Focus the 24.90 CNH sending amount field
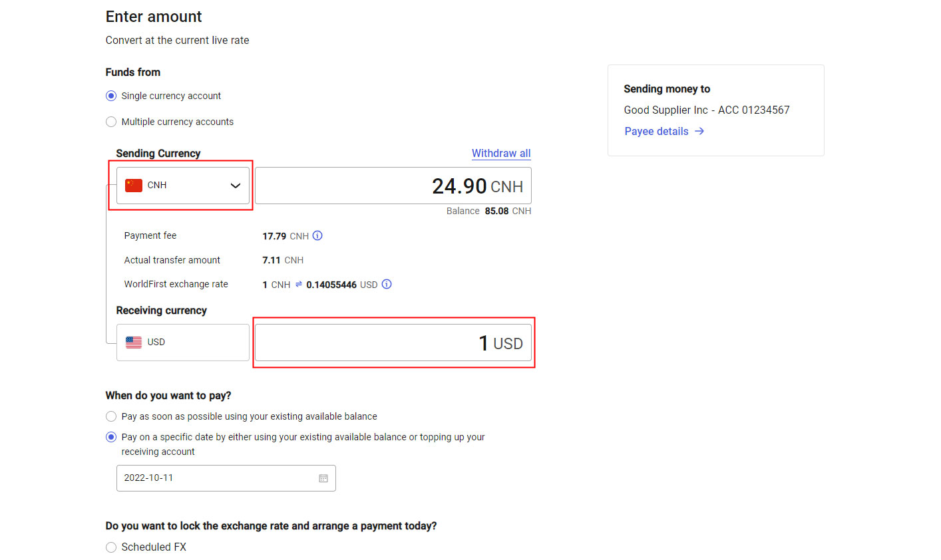The height and width of the screenshot is (560, 941). tap(393, 186)
